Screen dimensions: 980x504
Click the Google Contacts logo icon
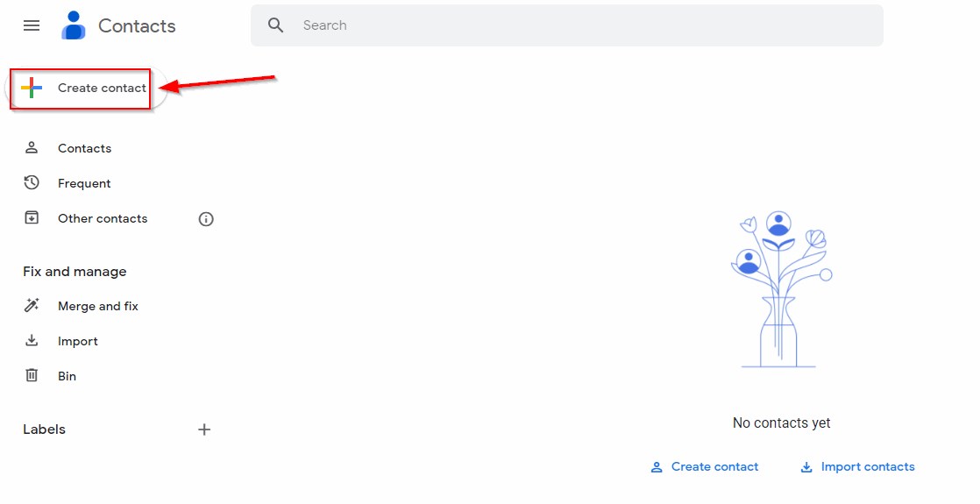(x=74, y=25)
